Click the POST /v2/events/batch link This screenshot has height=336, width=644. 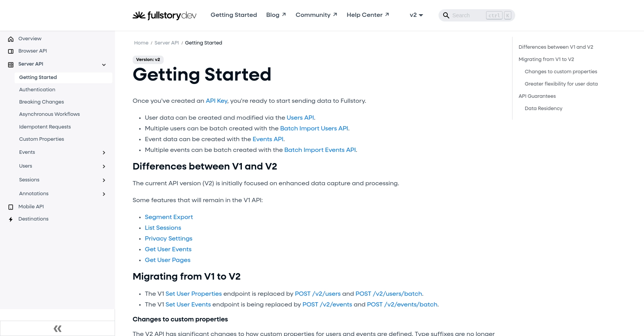tap(402, 305)
